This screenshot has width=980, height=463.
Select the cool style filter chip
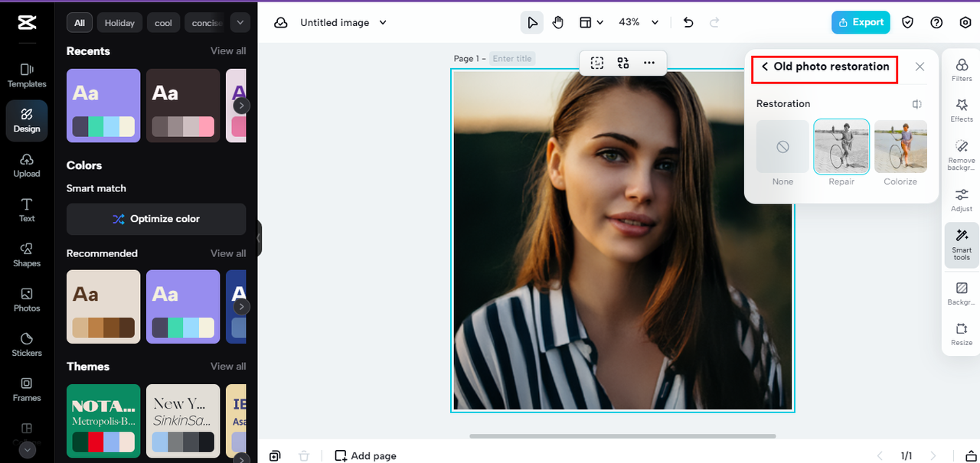click(x=164, y=23)
